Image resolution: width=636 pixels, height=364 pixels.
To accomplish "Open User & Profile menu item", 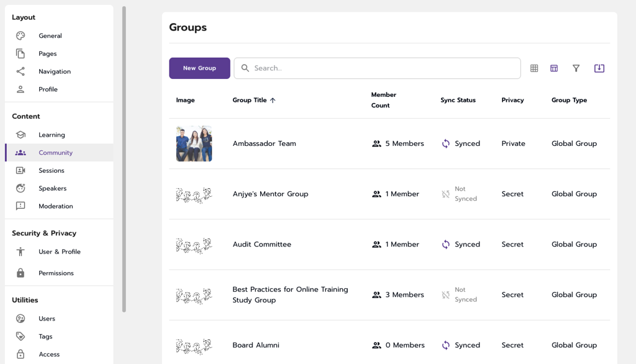I will click(59, 252).
